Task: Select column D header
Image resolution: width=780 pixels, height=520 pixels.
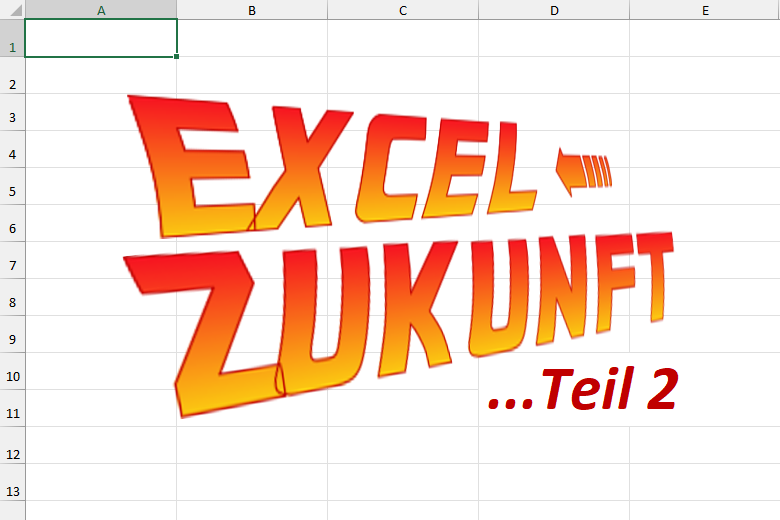Action: (554, 9)
